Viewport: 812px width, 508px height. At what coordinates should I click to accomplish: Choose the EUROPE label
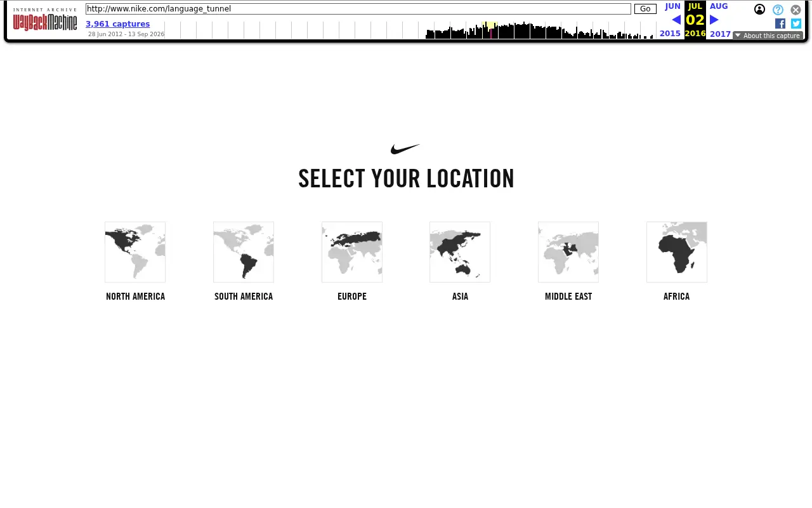[x=352, y=297]
